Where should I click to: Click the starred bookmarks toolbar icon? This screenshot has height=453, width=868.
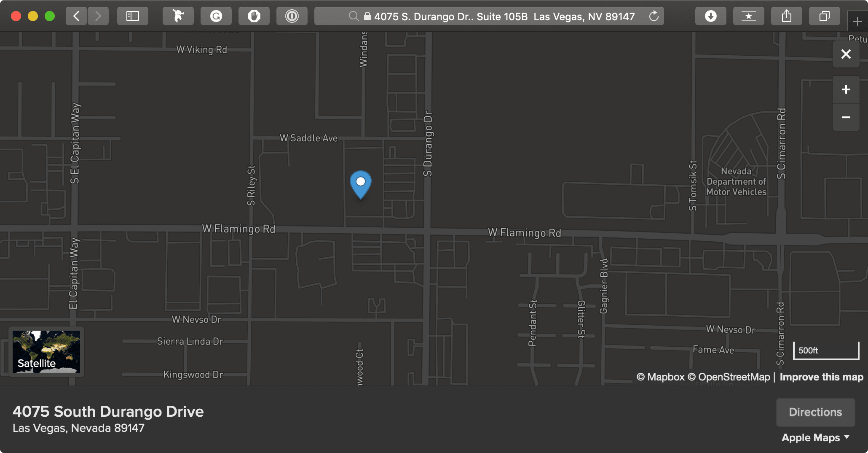[x=749, y=16]
